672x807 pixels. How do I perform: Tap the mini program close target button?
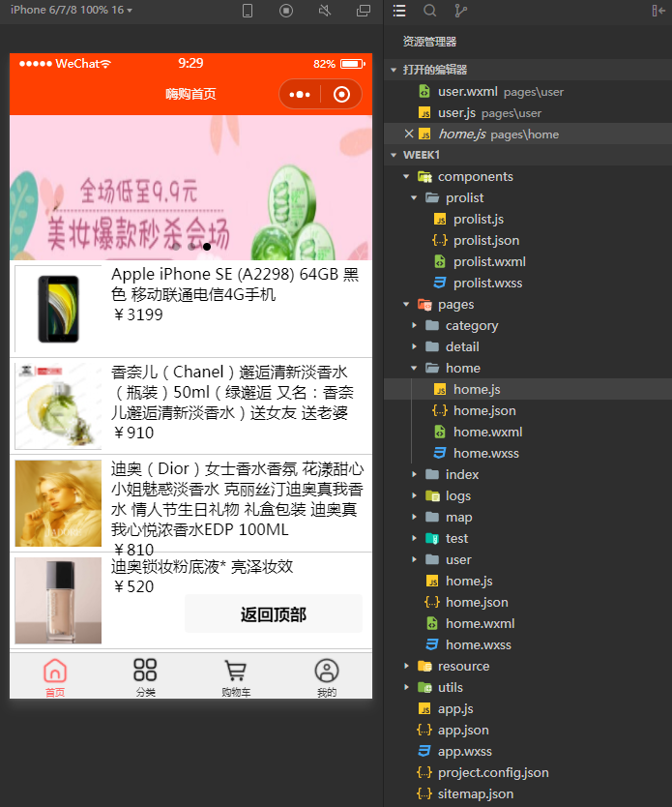[x=342, y=94]
